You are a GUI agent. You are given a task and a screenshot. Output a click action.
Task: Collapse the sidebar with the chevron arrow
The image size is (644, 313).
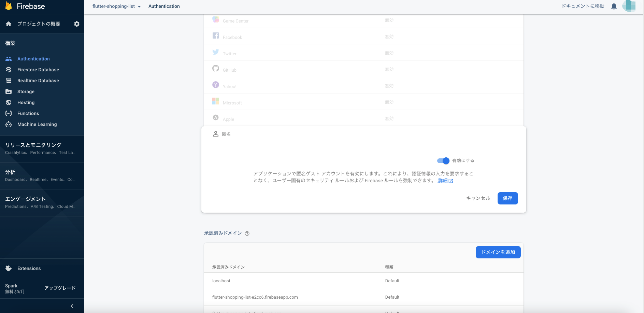pyautogui.click(x=72, y=306)
